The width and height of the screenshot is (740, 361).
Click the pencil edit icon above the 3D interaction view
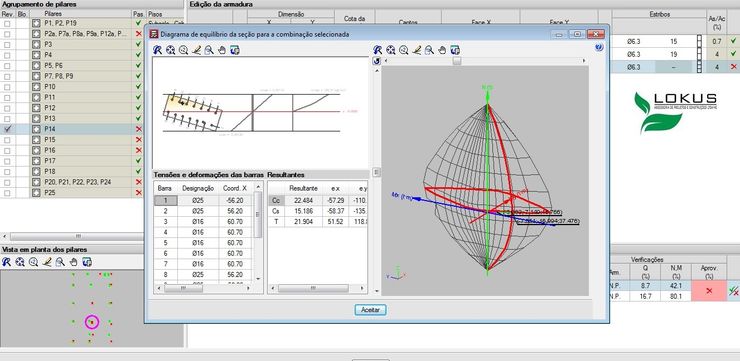417,50
